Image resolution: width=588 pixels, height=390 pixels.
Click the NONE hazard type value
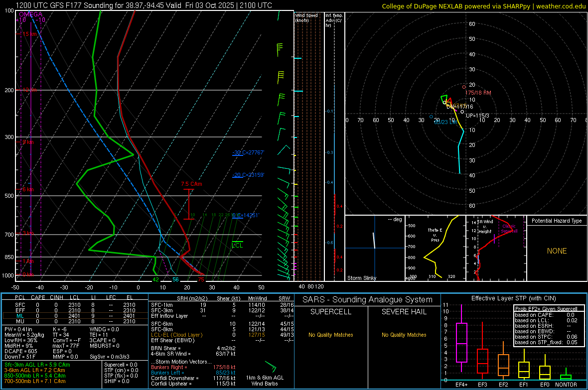[557, 251]
